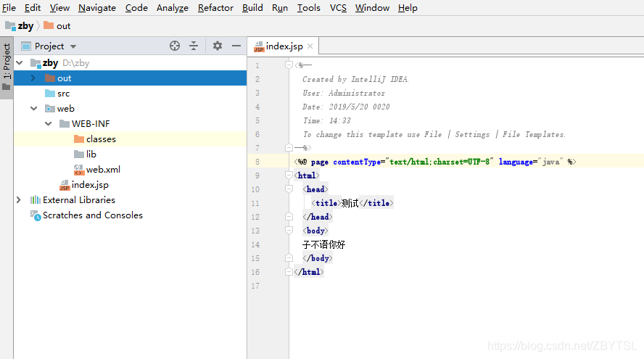Viewport: 644px width, 359px height.
Task: Click the JSP file icon beside index.jsp in tree
Action: (x=65, y=185)
